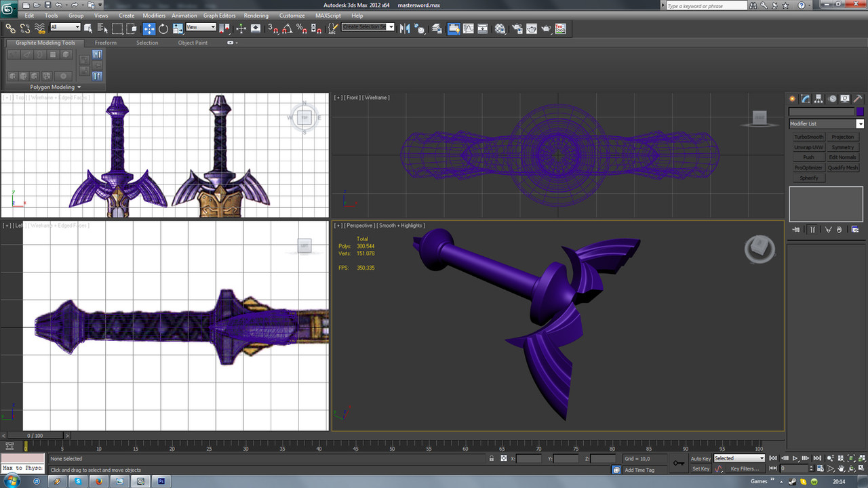
Task: Click the Rectangular Selection Region icon
Action: click(x=117, y=28)
